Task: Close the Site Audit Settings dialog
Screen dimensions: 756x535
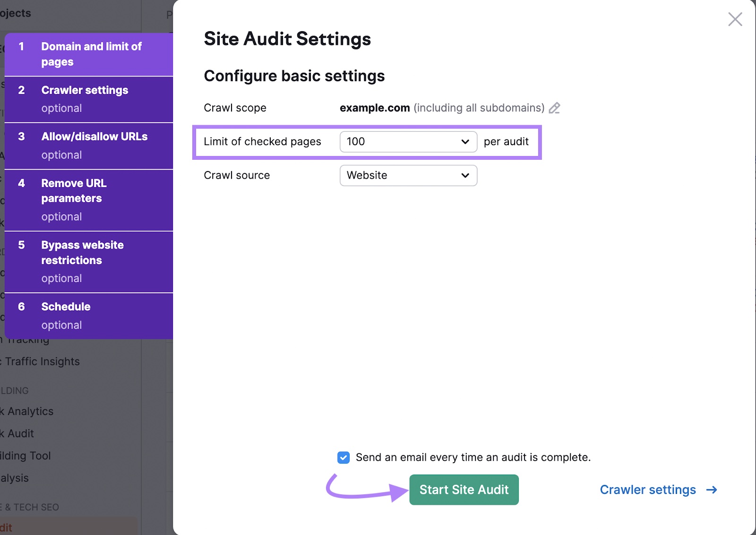Action: [x=735, y=19]
